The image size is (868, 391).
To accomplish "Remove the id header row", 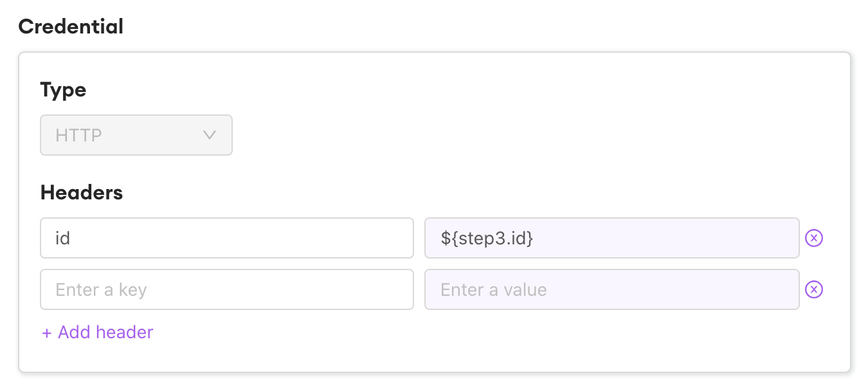I will pos(814,239).
